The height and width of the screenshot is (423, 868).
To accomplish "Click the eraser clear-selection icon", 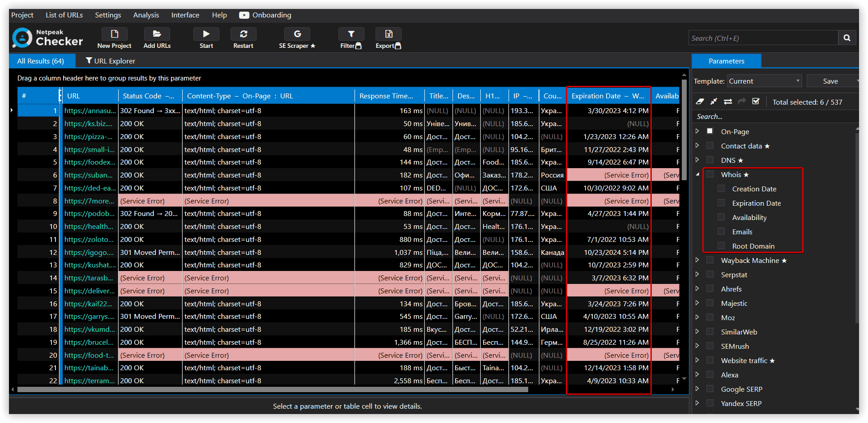I will click(700, 102).
